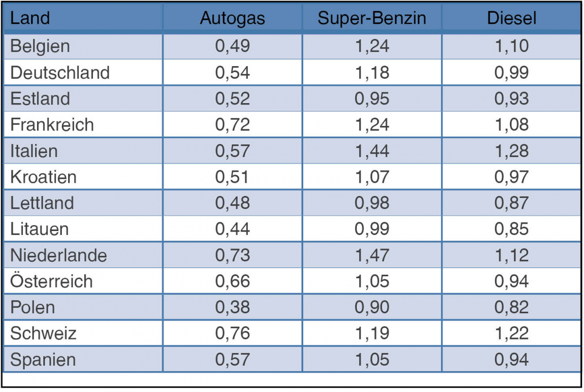The height and width of the screenshot is (392, 584).
Task: Select the Österreich country cell
Action: click(x=51, y=281)
